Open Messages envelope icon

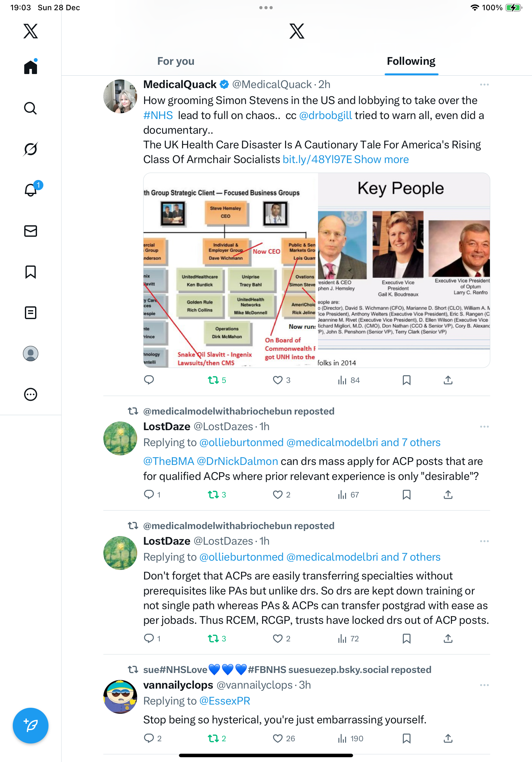click(31, 231)
